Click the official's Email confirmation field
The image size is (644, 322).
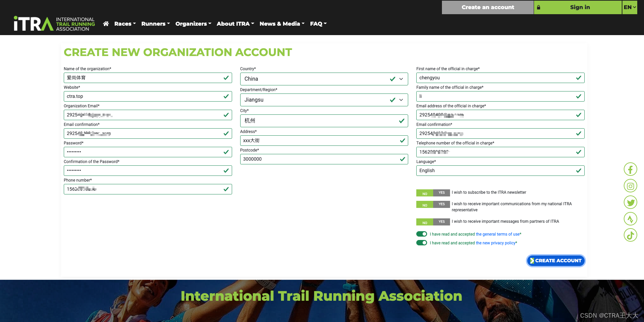500,134
